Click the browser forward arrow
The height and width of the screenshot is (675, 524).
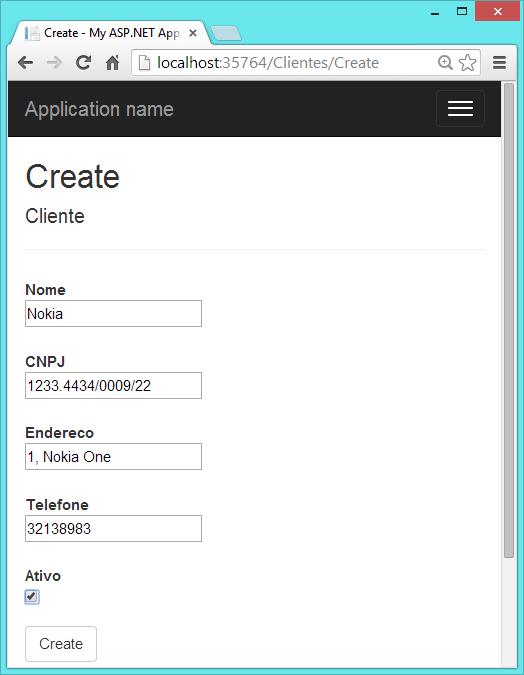[x=54, y=63]
